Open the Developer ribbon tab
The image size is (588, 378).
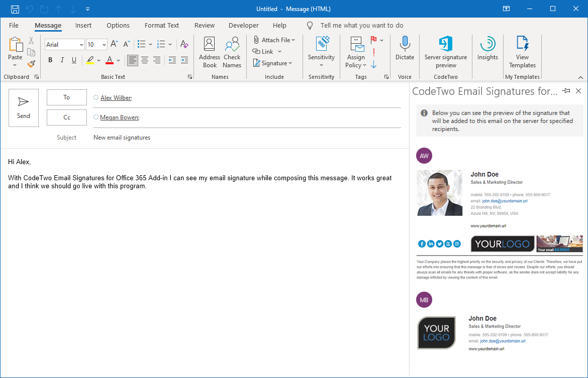pyautogui.click(x=243, y=25)
